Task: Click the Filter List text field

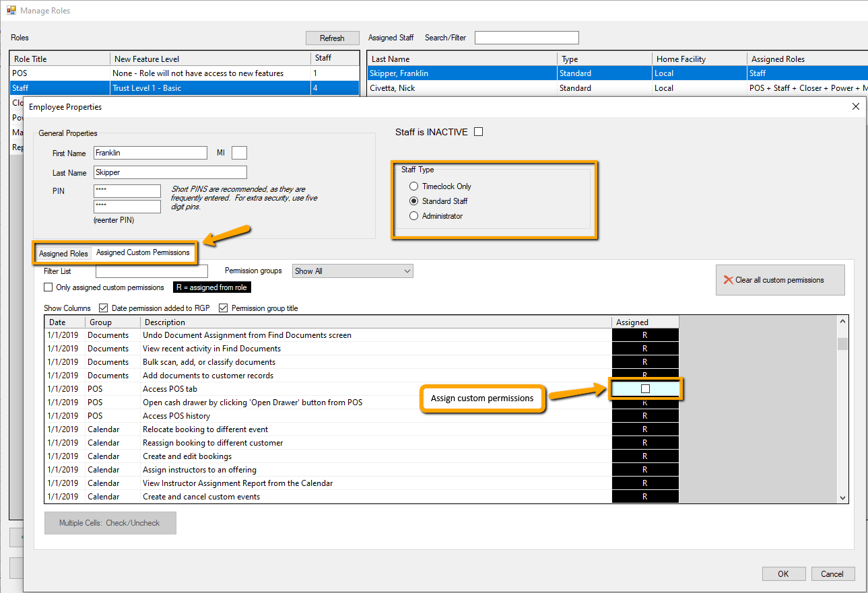Action: coord(152,271)
